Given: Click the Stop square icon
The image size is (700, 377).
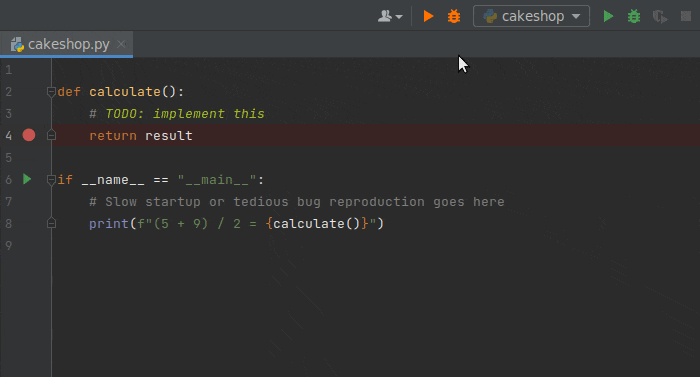Looking at the screenshot, I should coord(686,17).
